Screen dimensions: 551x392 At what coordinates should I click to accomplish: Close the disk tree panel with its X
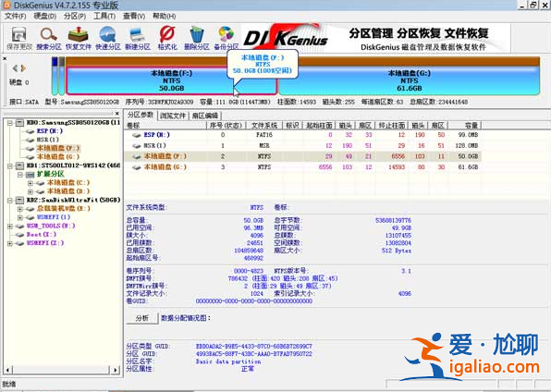pyautogui.click(x=117, y=113)
